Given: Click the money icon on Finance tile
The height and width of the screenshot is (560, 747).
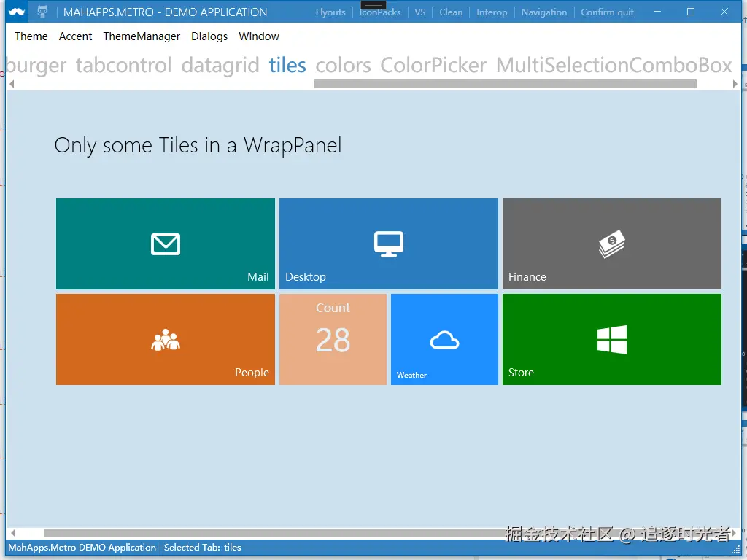Looking at the screenshot, I should point(612,244).
